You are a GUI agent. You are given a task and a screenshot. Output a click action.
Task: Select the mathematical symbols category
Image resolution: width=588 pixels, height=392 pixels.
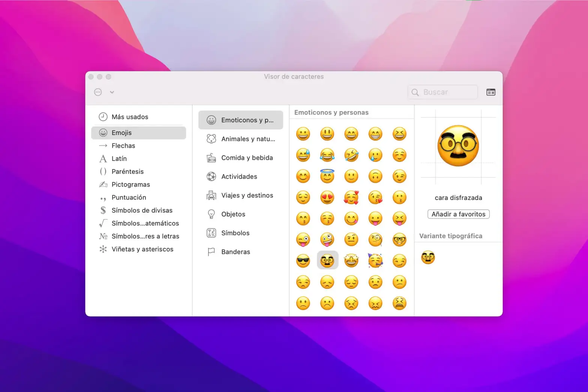click(x=138, y=223)
